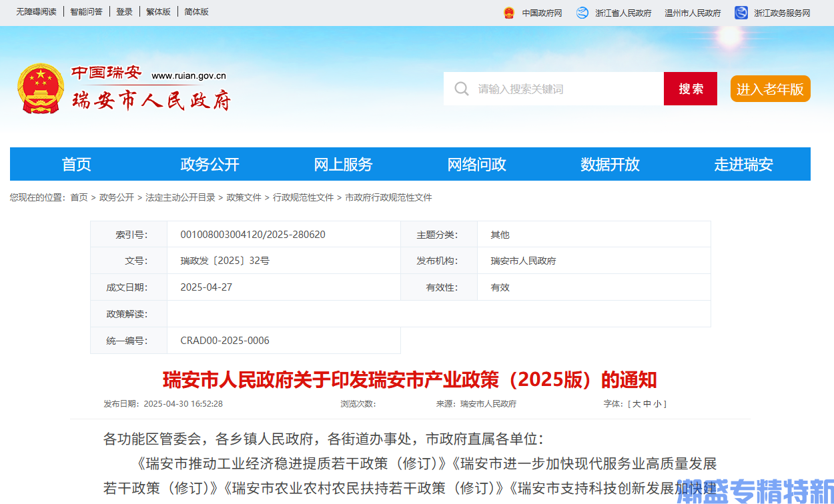Click the 浏览次数 label

tap(358, 403)
